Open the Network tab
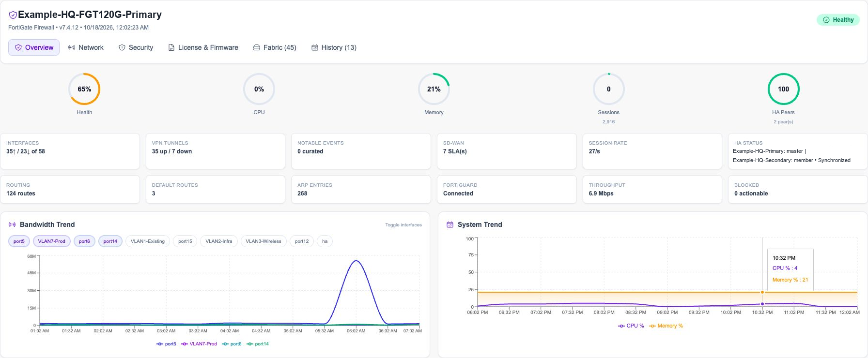 86,47
